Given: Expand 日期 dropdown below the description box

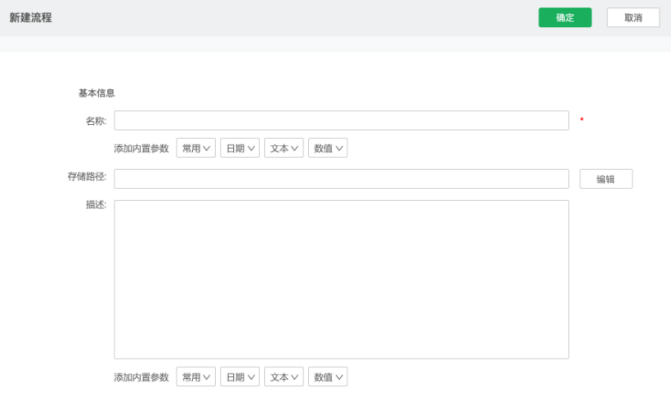Looking at the screenshot, I should click(240, 377).
